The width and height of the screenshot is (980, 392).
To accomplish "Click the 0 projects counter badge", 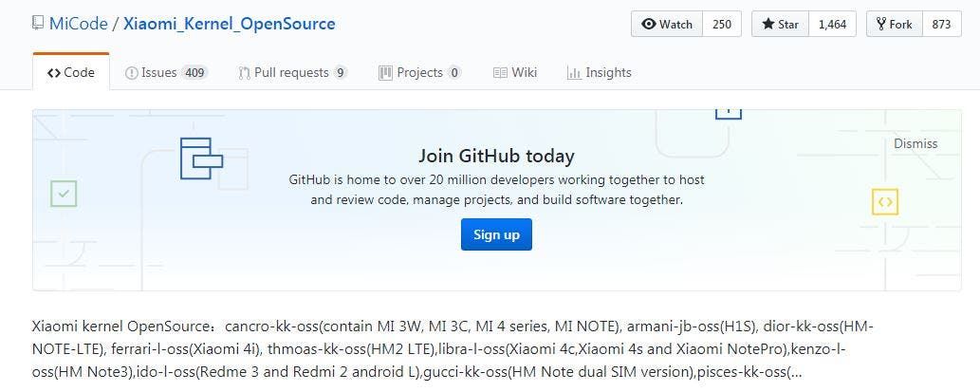I will (x=453, y=72).
